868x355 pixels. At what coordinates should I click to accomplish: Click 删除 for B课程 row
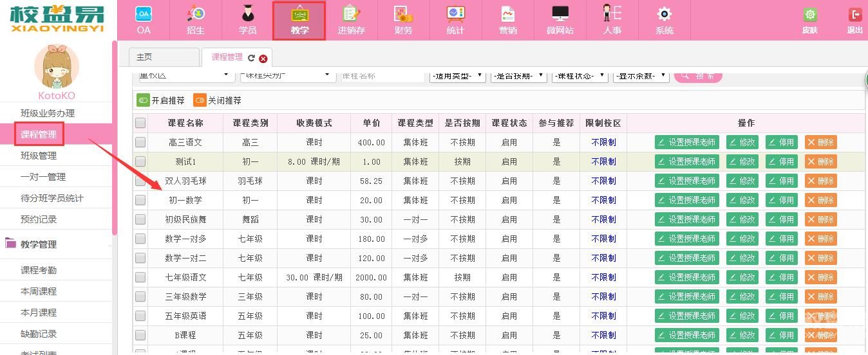coord(821,336)
